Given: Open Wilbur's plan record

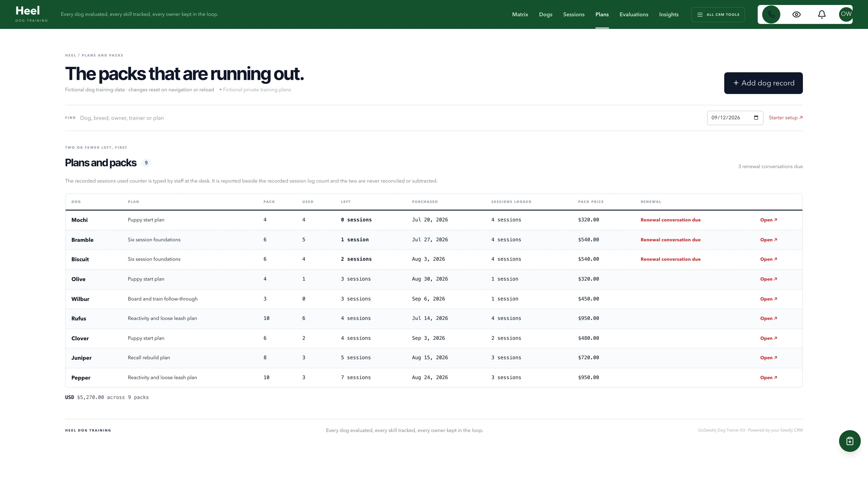Looking at the screenshot, I should tap(768, 299).
